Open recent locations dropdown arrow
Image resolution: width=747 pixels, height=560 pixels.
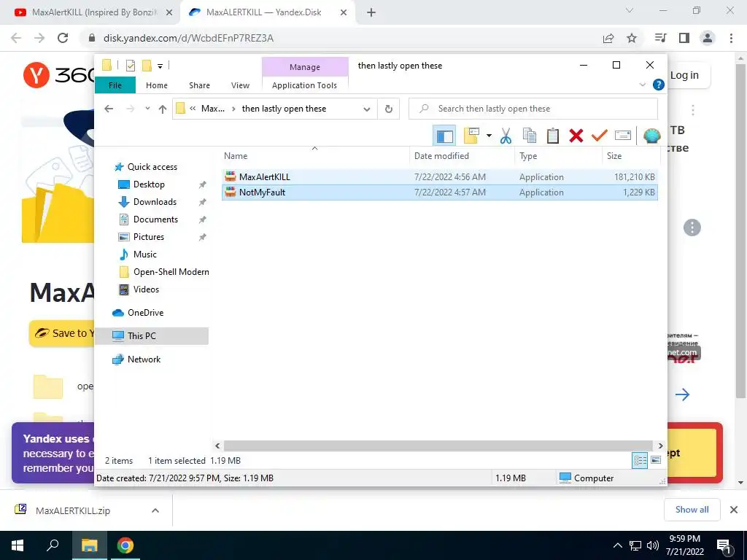[x=147, y=109]
